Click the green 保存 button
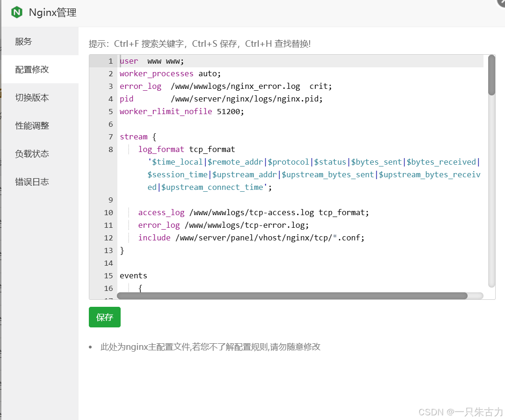The height and width of the screenshot is (420, 505). (x=105, y=317)
